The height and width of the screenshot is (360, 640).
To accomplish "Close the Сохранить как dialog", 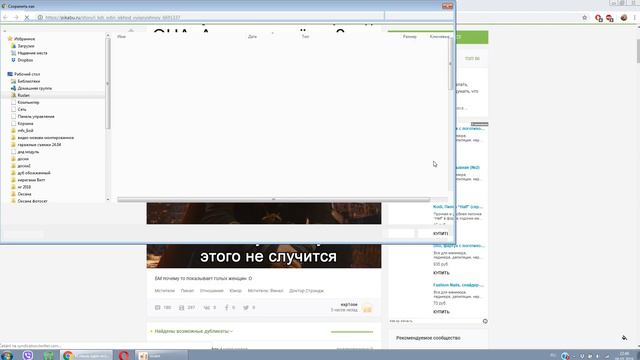I will tap(447, 6).
